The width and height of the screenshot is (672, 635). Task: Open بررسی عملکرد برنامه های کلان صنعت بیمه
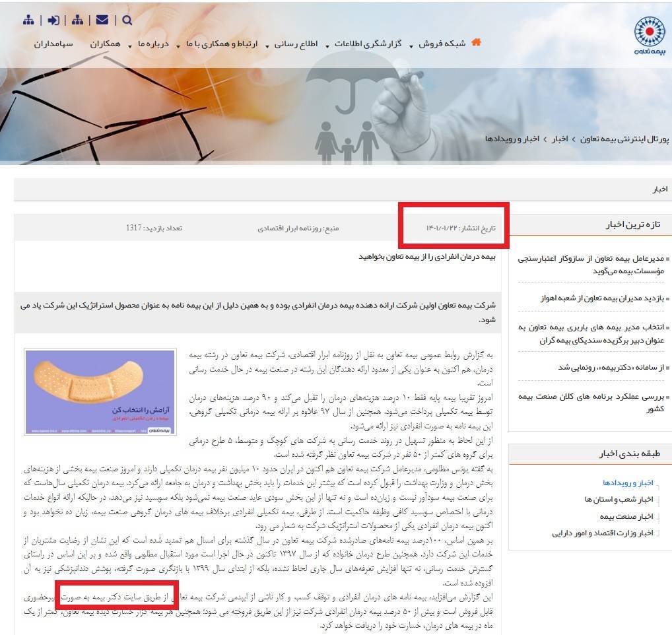point(591,403)
